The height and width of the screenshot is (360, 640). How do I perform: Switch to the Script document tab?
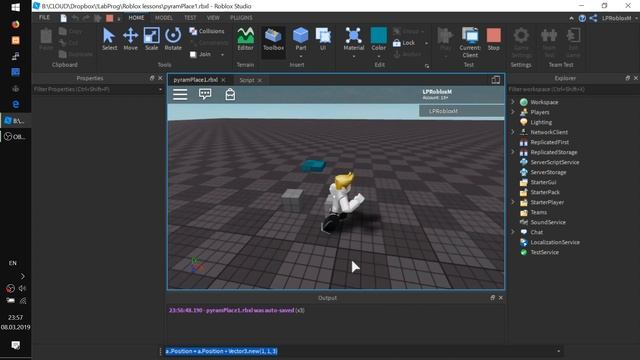click(x=247, y=80)
